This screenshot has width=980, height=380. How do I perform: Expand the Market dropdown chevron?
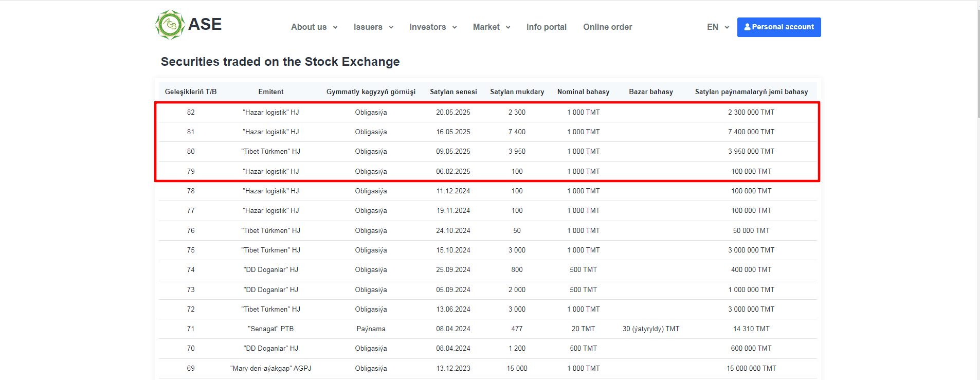508,27
